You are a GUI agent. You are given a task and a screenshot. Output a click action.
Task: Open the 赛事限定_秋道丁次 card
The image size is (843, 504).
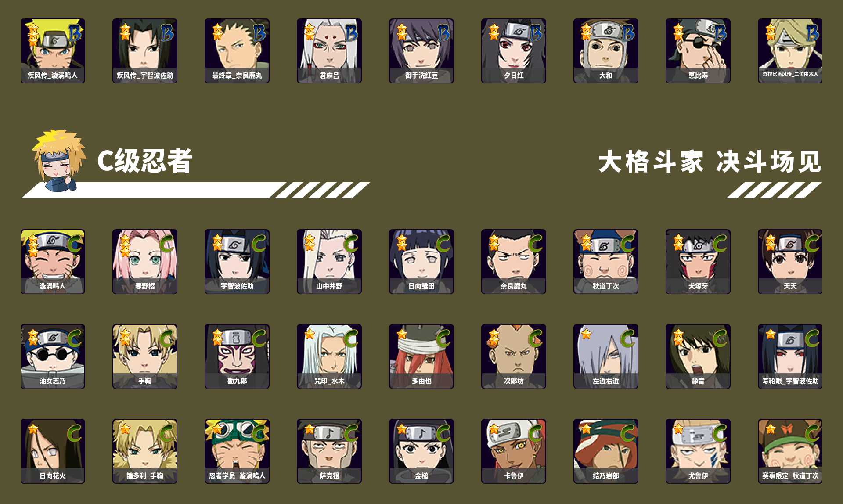tap(790, 451)
